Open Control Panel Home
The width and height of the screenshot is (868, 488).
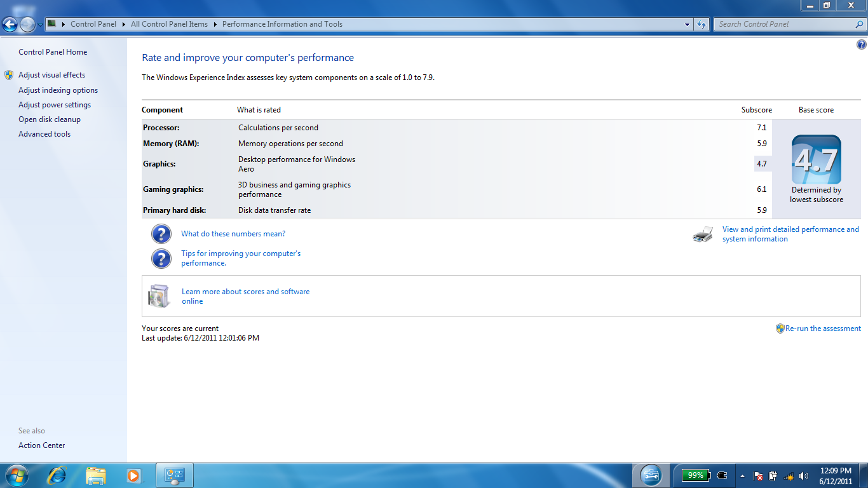pyautogui.click(x=53, y=52)
